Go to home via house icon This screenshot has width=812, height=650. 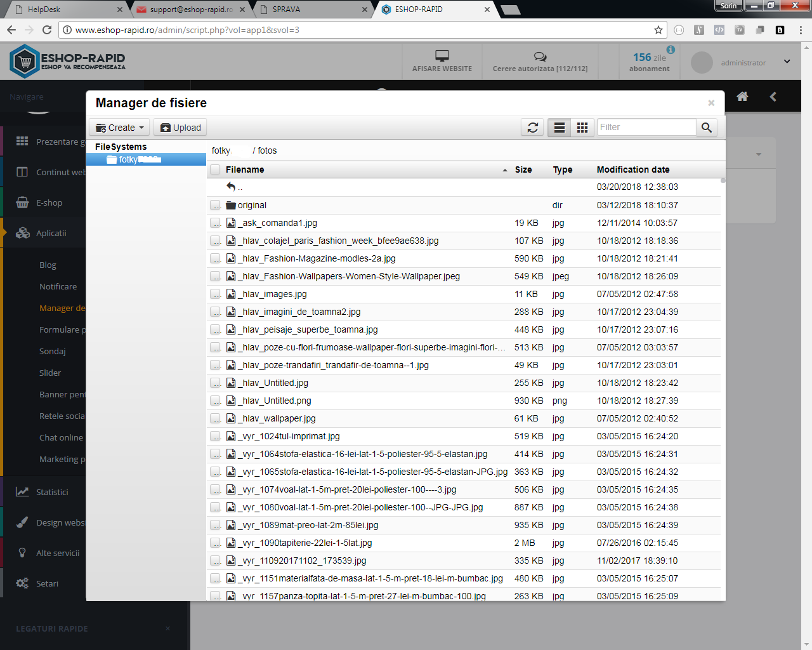742,96
